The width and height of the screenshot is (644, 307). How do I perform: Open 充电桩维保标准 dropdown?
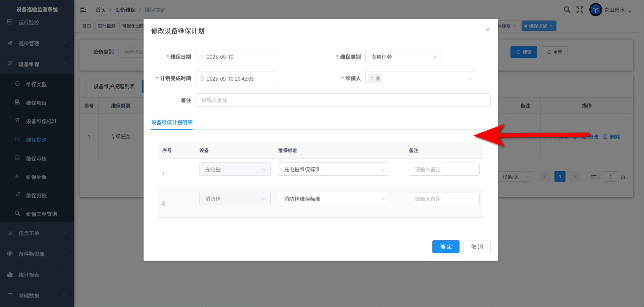point(333,169)
